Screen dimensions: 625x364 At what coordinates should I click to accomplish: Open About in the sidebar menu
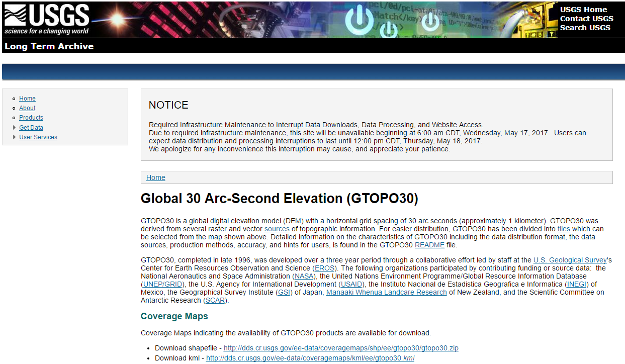coord(27,108)
